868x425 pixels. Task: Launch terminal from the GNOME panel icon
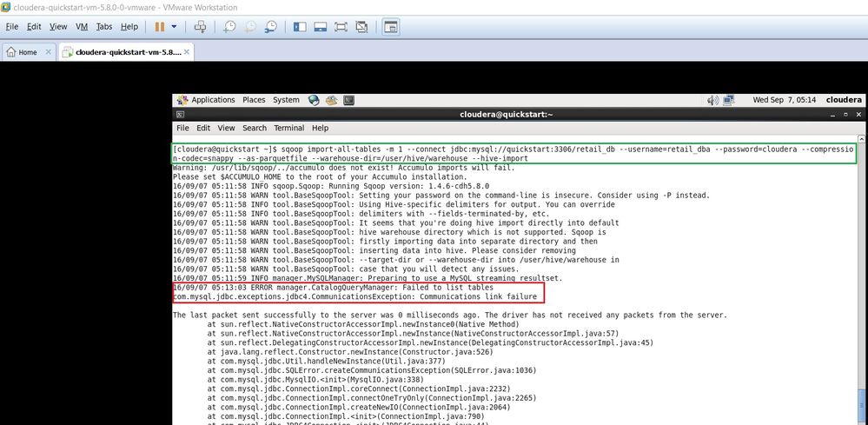[x=348, y=100]
